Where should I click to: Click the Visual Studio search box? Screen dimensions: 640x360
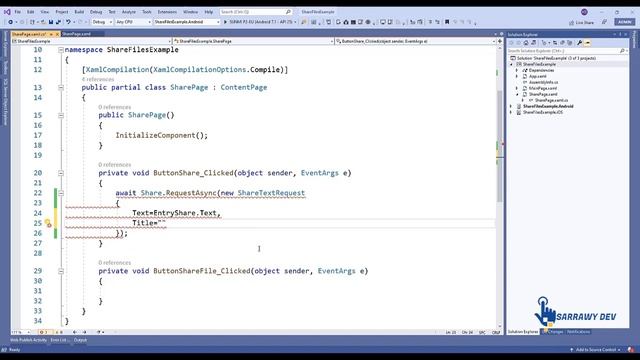click(256, 12)
